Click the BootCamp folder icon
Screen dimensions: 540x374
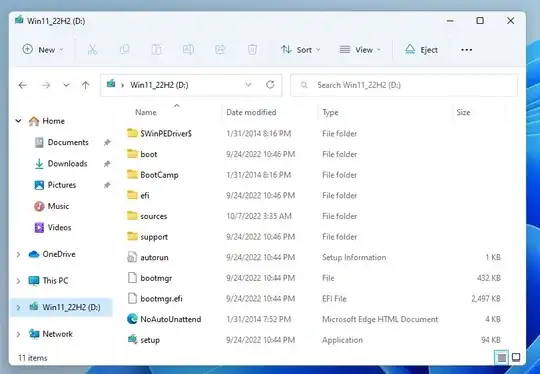132,175
